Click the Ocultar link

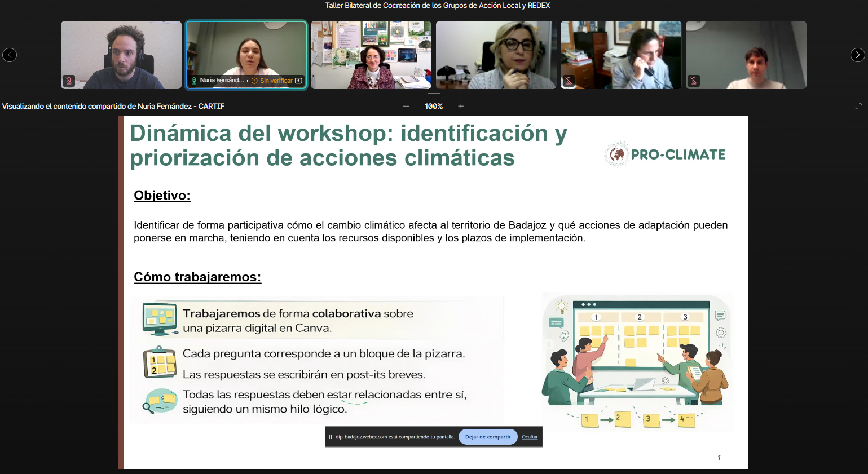click(x=530, y=437)
